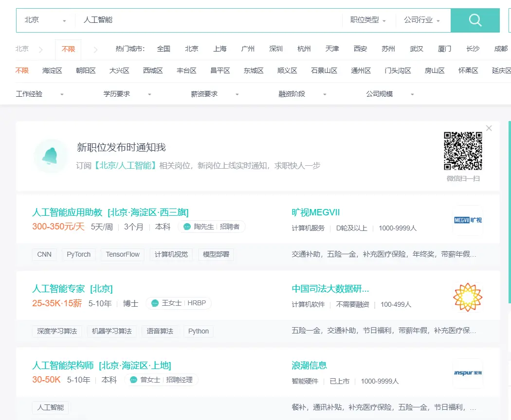Screen dimensions: 511x420
Task: Click the 人工智能 keyword search field
Action: pos(209,20)
